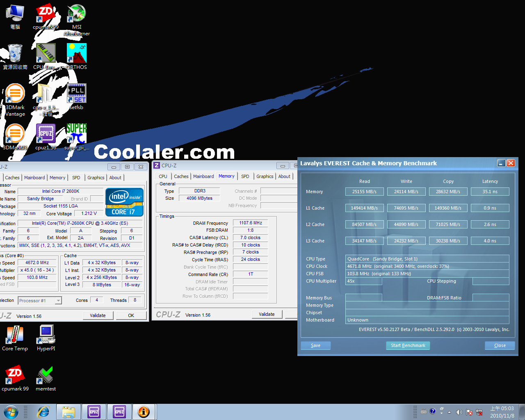Switch to EVEREST info taskbar button
This screenshot has height=420, width=525.
click(144, 412)
